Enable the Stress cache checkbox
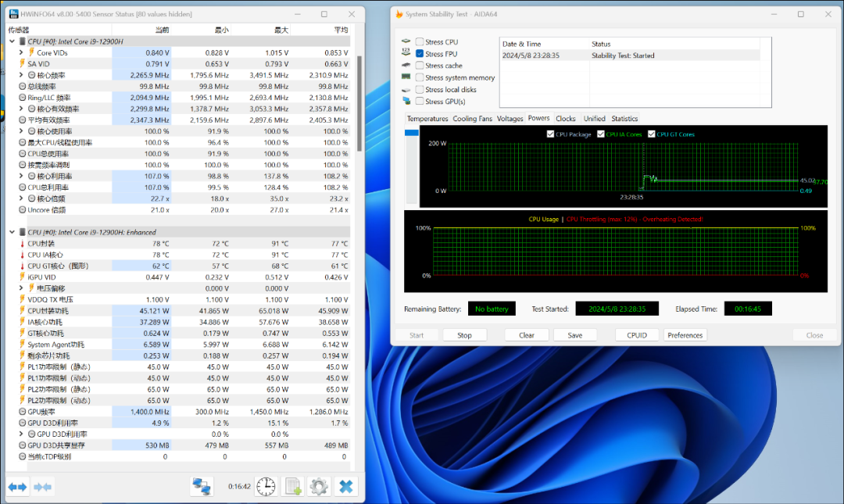844x504 pixels. pos(420,65)
